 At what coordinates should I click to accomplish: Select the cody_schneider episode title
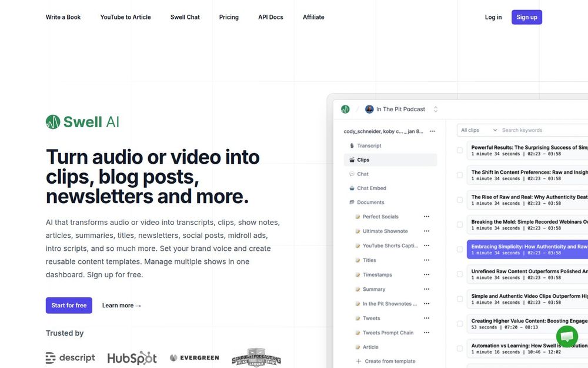pos(383,131)
